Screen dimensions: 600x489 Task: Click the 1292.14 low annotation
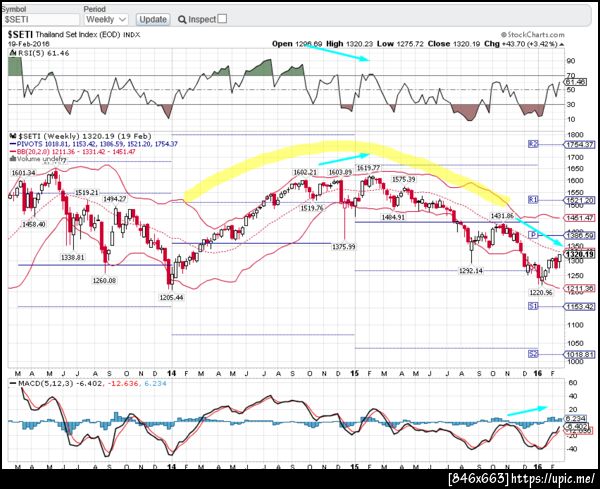pos(471,271)
